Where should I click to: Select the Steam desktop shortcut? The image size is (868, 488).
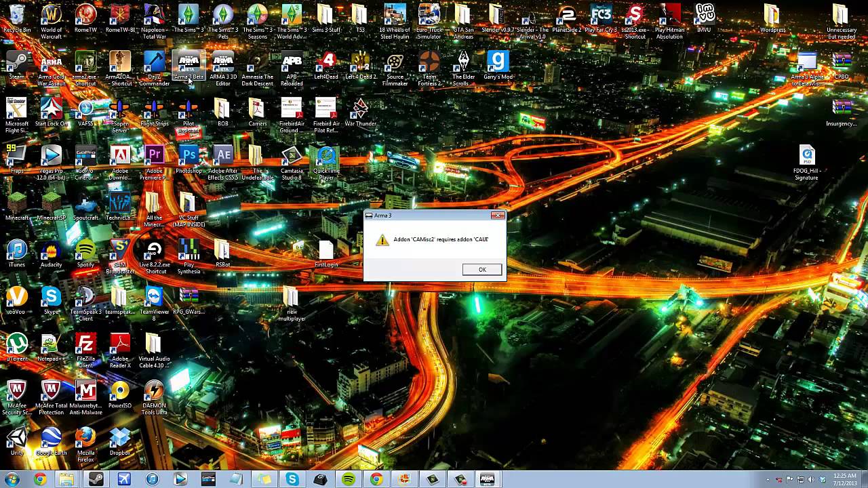(17, 66)
